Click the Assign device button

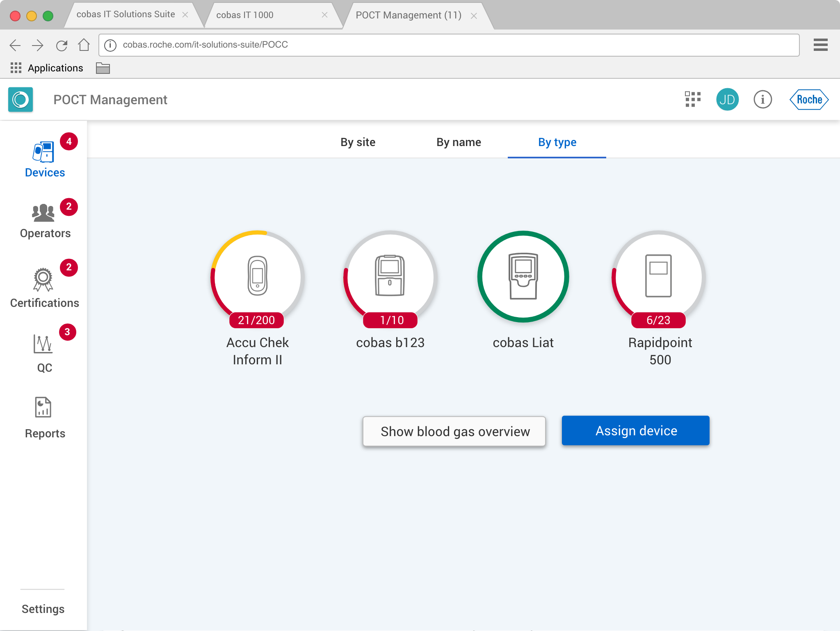[x=635, y=431]
